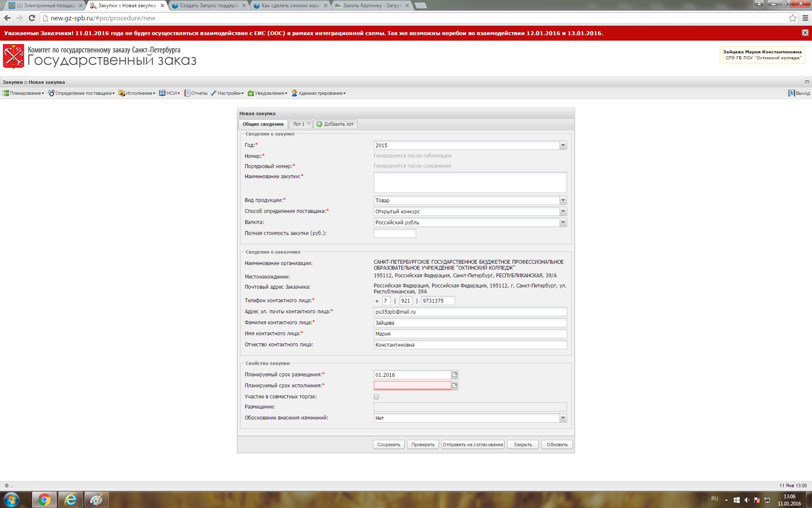
Task: Click the Сохранить button
Action: click(x=388, y=444)
